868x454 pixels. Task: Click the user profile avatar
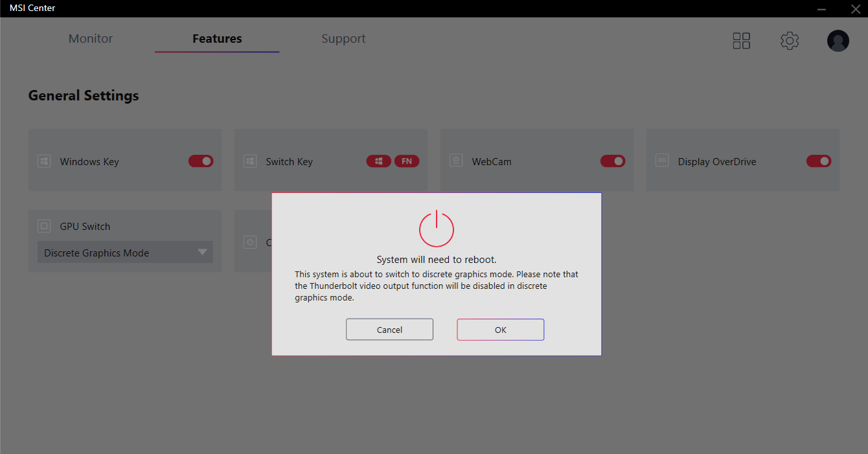tap(838, 41)
